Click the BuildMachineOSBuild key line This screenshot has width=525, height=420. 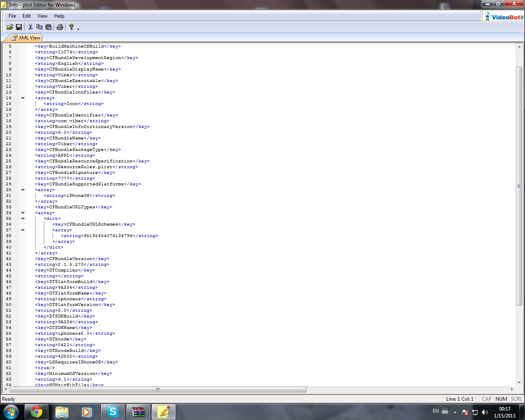[x=78, y=46]
